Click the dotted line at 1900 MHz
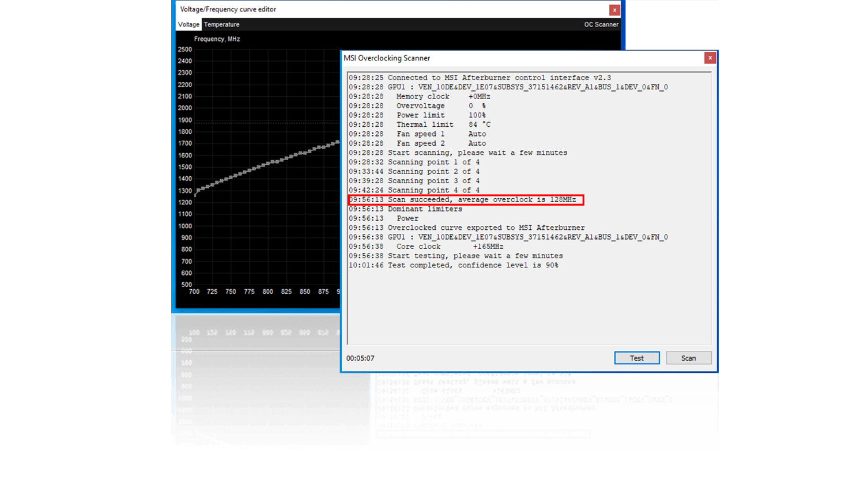The image size is (868, 488). tap(265, 123)
